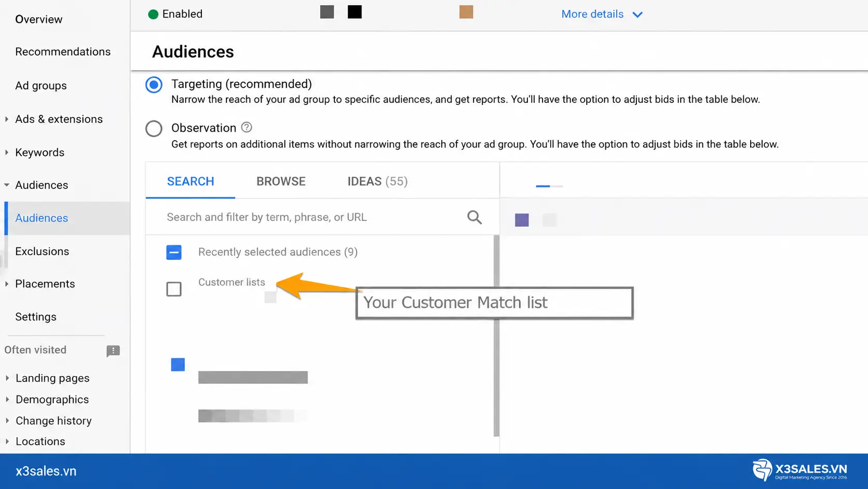Screen dimensions: 868x489
Task: Click the search magnifier icon
Action: 474,217
